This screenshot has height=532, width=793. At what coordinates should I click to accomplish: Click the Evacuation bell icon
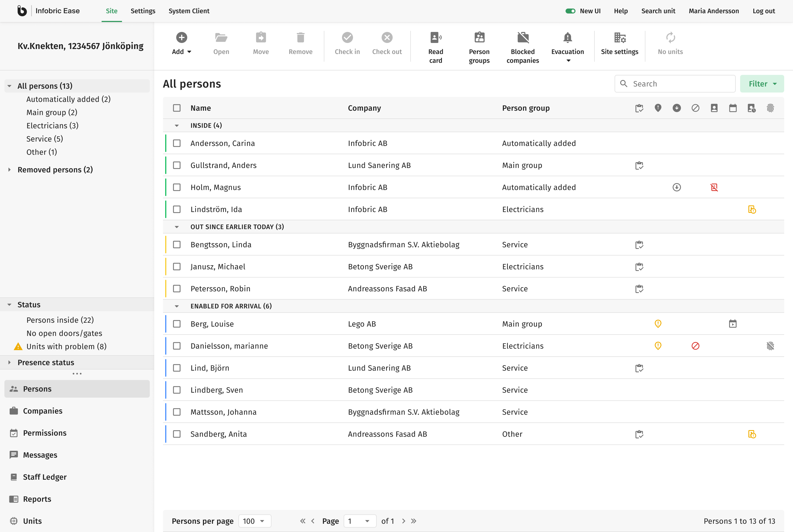point(567,38)
